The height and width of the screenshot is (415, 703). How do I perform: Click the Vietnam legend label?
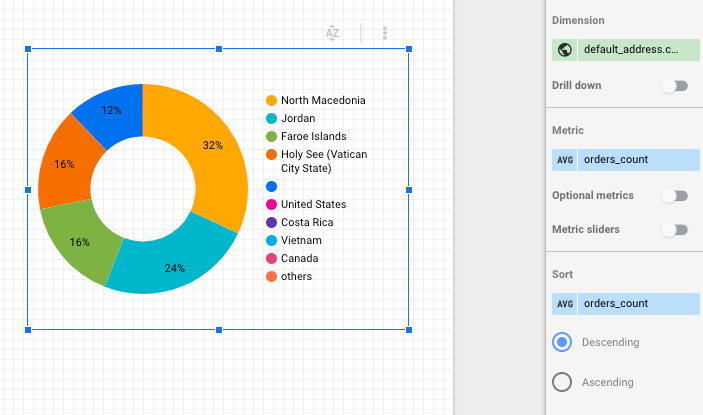[301, 241]
